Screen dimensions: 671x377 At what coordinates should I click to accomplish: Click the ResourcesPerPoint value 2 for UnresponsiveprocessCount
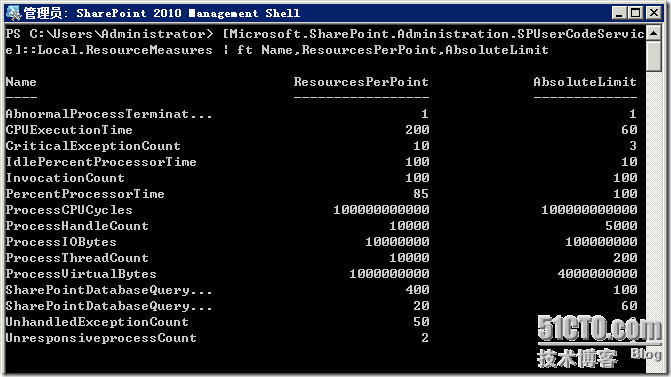[425, 338]
